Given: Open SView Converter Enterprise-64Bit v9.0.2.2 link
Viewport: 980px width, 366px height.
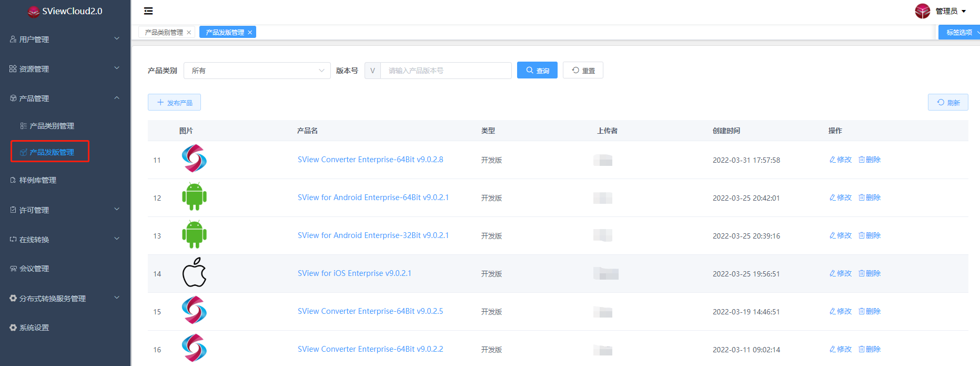Looking at the screenshot, I should [x=370, y=349].
